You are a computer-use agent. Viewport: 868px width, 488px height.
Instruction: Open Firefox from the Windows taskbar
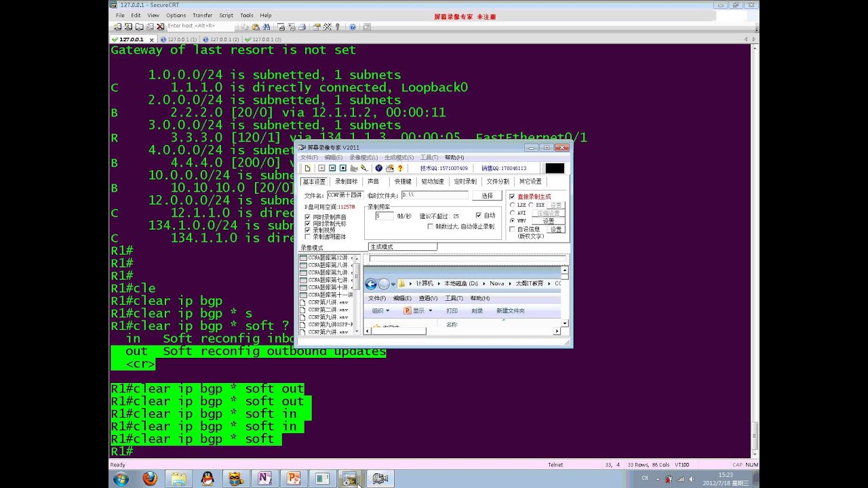point(150,479)
